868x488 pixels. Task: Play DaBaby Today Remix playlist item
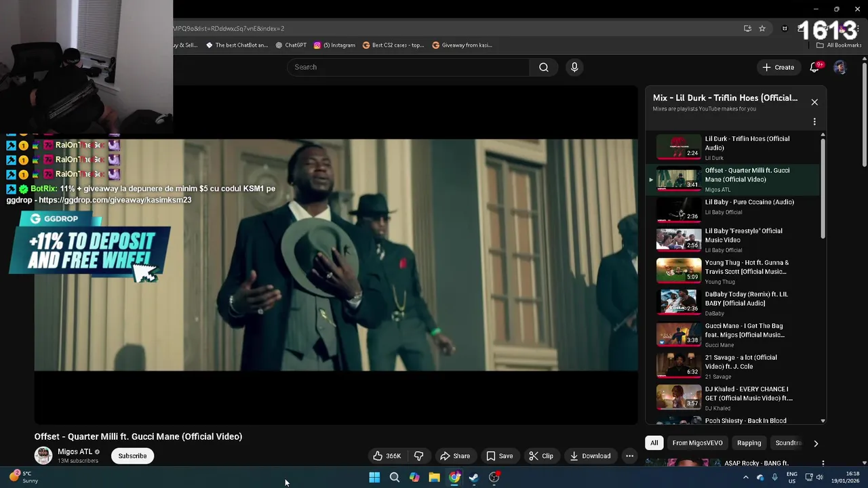coord(734,303)
